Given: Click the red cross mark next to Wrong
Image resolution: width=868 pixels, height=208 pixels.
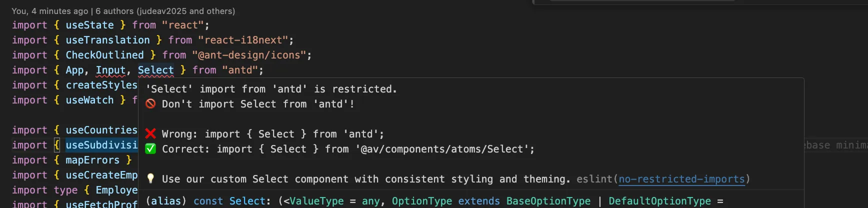Looking at the screenshot, I should point(150,134).
